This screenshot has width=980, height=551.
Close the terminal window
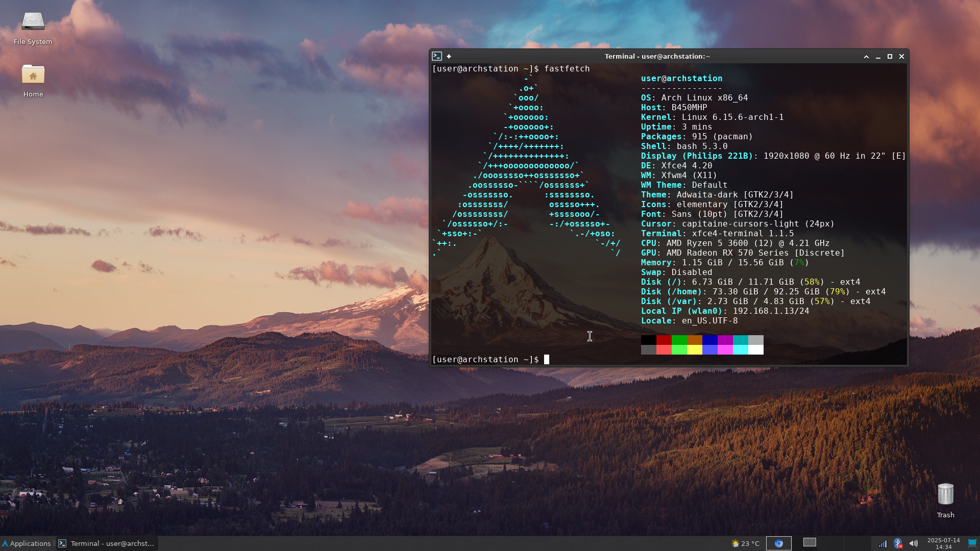coord(901,57)
